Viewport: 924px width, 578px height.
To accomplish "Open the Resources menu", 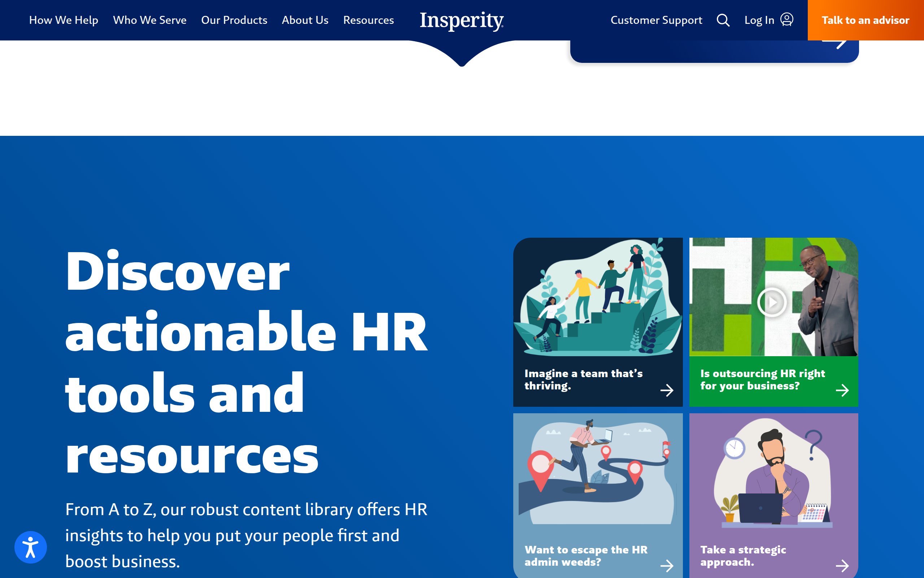I will [369, 20].
